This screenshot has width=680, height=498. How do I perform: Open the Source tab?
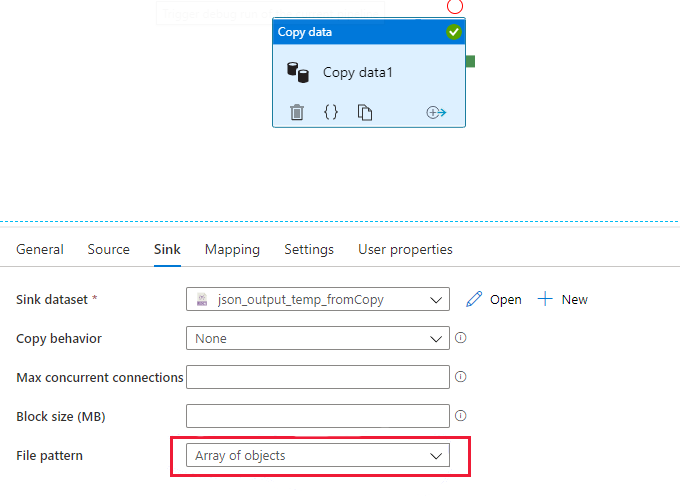click(109, 249)
